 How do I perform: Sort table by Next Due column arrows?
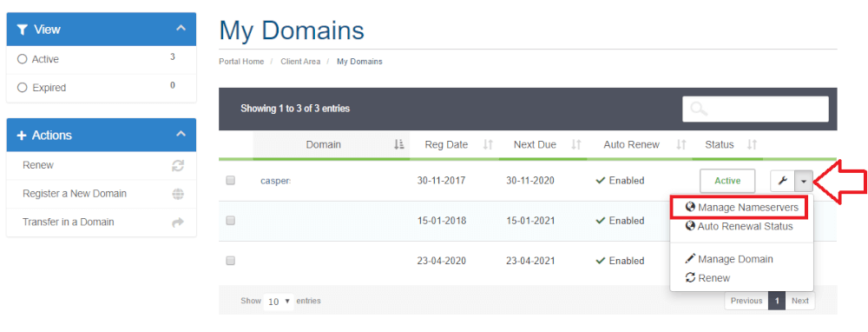576,144
